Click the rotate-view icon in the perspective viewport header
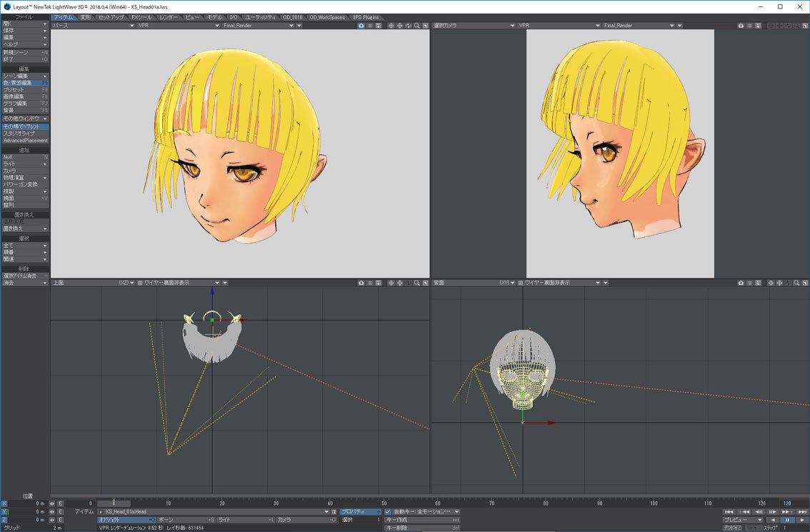 (408, 25)
